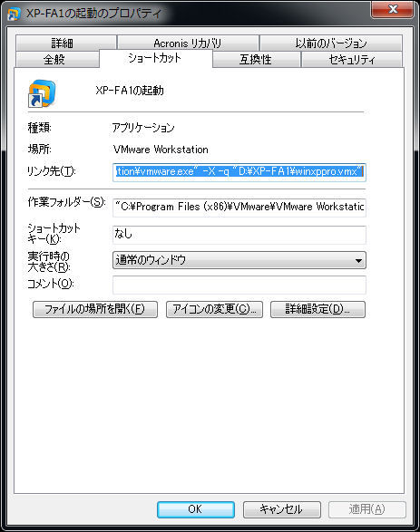Click the 場所: label
Image resolution: width=420 pixels, height=532 pixels.
coord(39,150)
